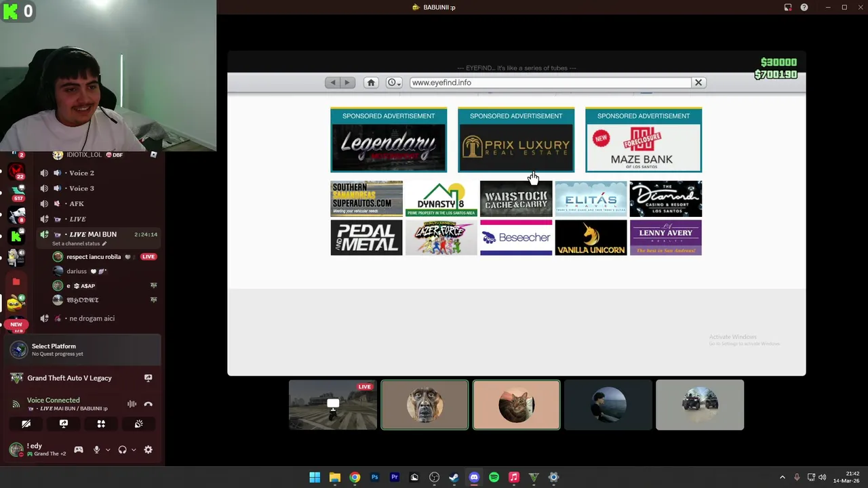868x488 pixels.
Task: Select the jeep avatar participant tile
Action: point(700,405)
